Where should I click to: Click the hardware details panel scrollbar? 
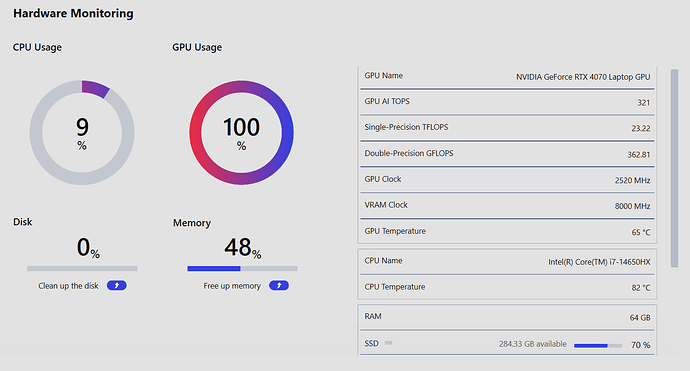tap(674, 168)
